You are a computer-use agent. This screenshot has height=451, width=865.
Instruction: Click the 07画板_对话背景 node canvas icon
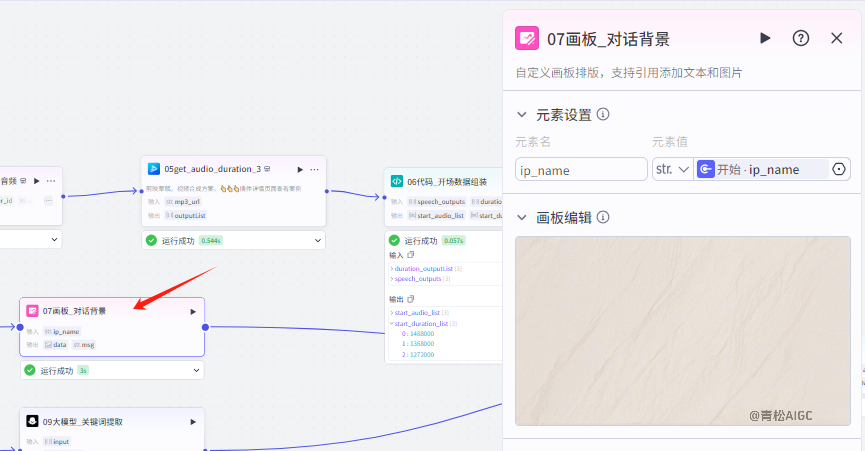click(x=33, y=311)
